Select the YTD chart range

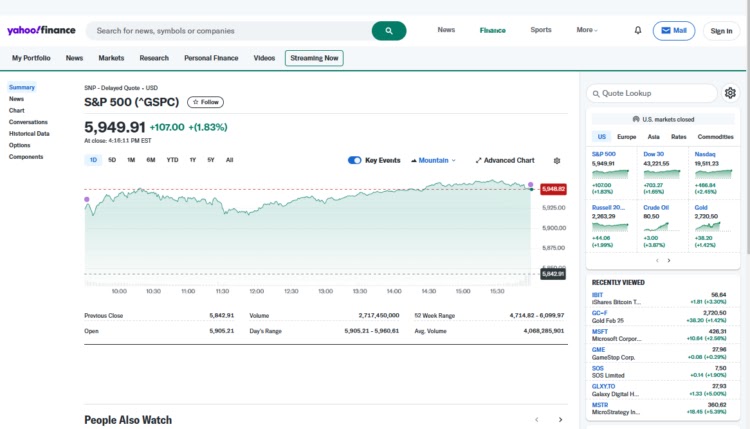tap(172, 160)
